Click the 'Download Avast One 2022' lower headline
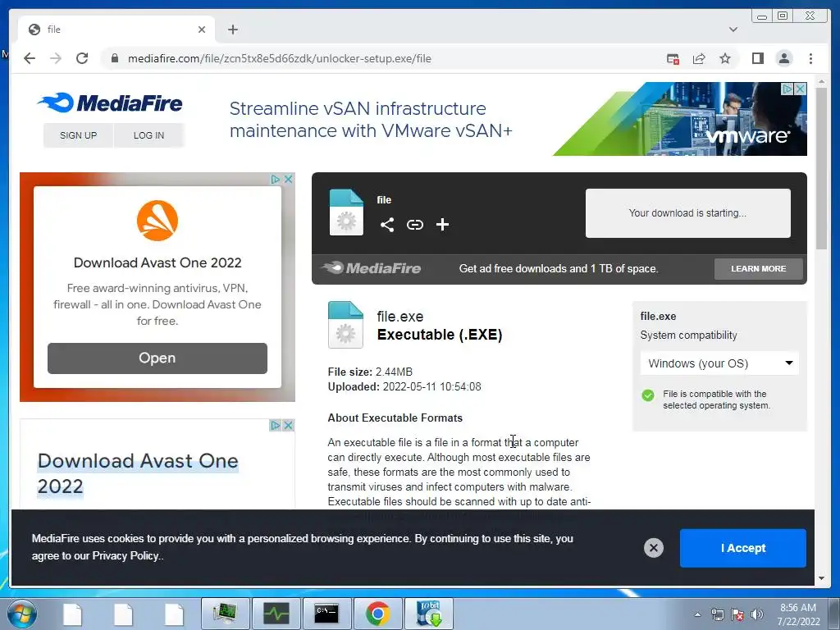Screen dimensions: 840x630 (138, 473)
